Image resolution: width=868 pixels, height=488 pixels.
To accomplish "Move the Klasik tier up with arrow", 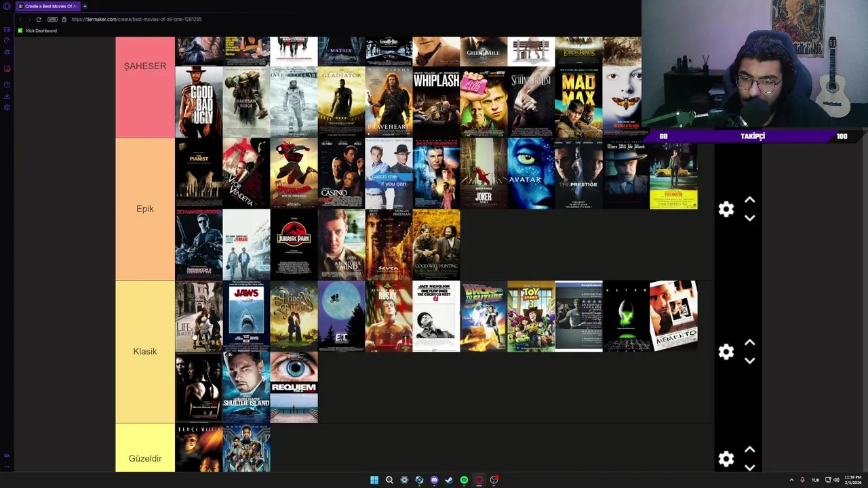I will (749, 343).
